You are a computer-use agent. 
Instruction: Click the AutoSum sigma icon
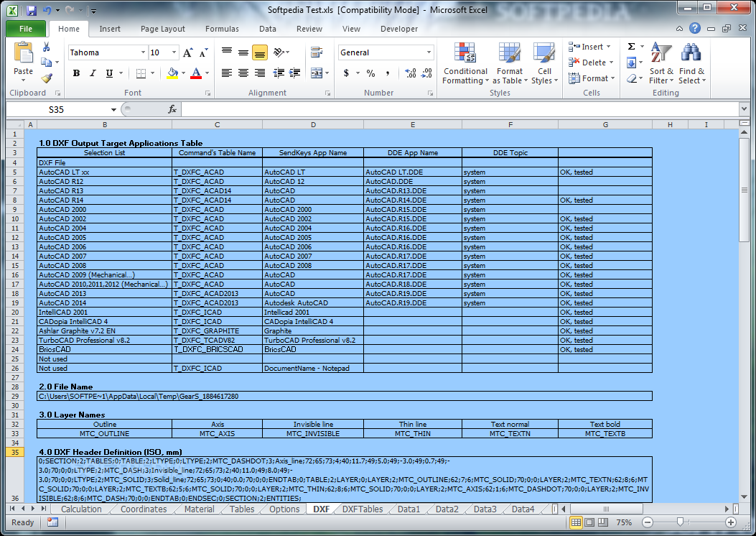point(631,47)
